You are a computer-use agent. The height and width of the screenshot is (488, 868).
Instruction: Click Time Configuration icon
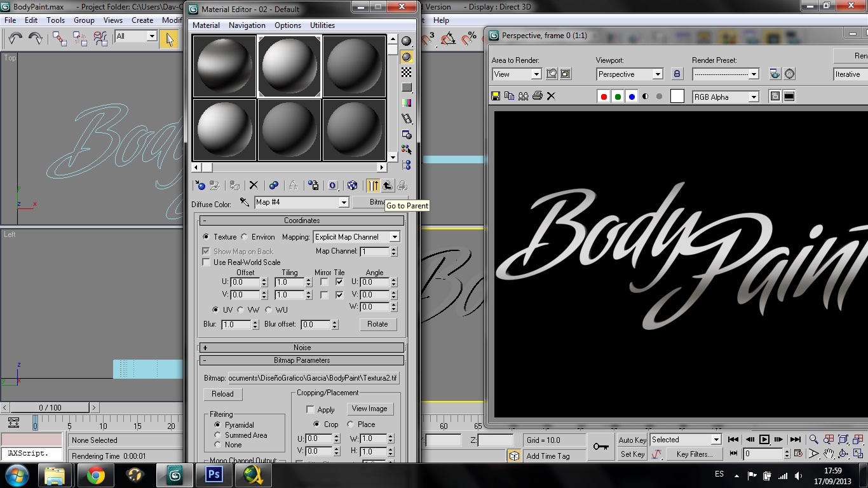(798, 454)
